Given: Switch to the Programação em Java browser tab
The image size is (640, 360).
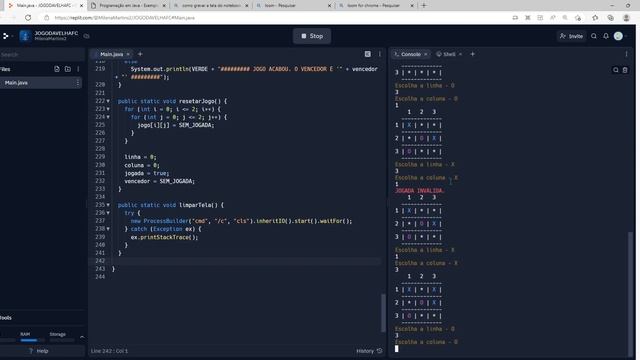Looking at the screenshot, I should (x=128, y=6).
